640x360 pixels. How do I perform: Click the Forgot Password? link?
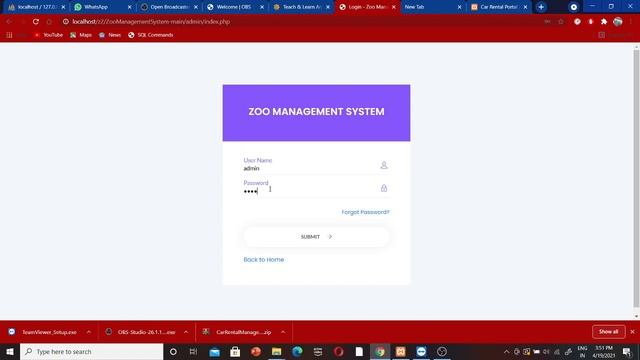coord(365,212)
